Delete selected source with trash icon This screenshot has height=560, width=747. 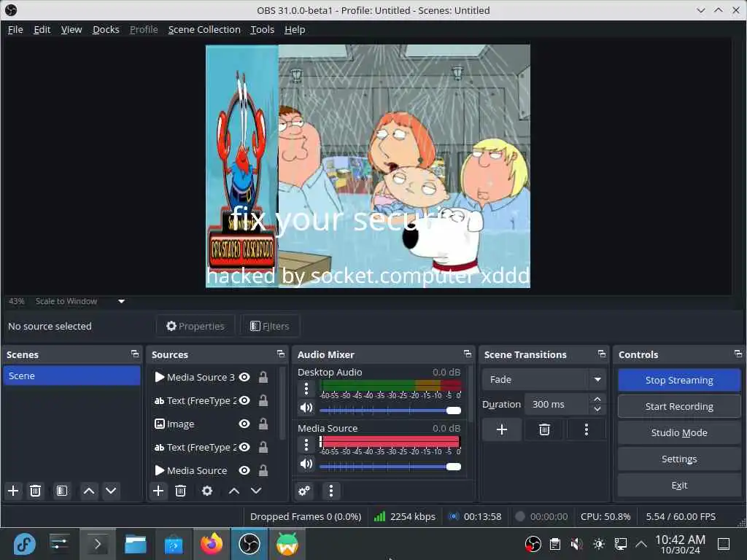pos(180,491)
